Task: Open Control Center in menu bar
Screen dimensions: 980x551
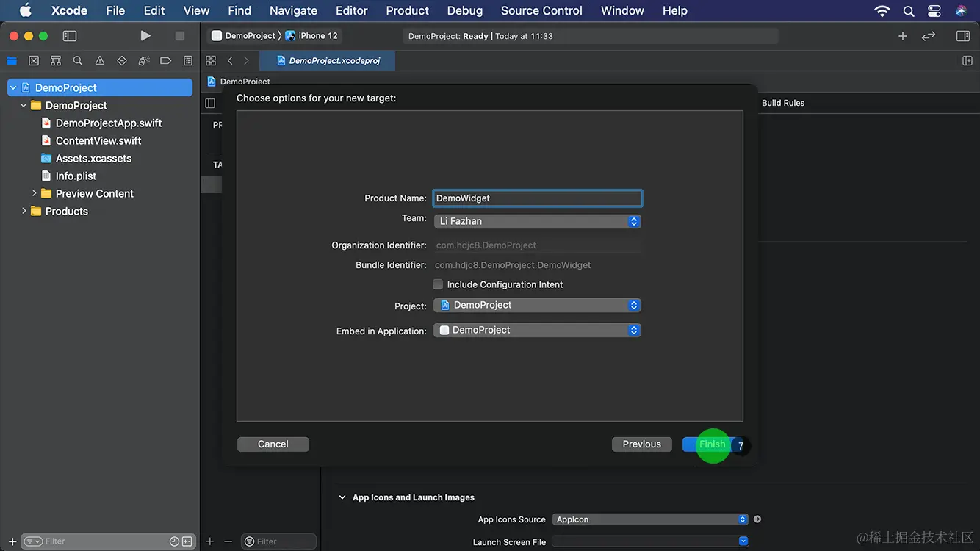Action: tap(934, 11)
